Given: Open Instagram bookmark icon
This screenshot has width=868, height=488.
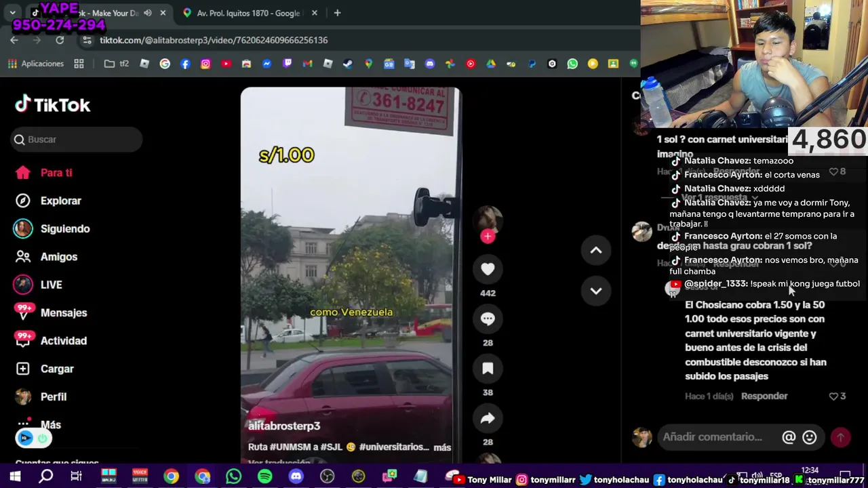Looking at the screenshot, I should 205,64.
